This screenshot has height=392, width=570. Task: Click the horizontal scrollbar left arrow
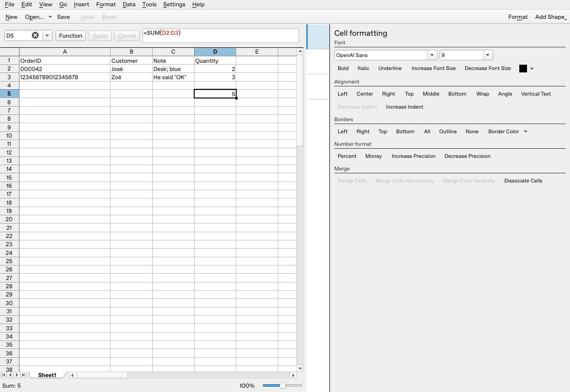point(72,375)
